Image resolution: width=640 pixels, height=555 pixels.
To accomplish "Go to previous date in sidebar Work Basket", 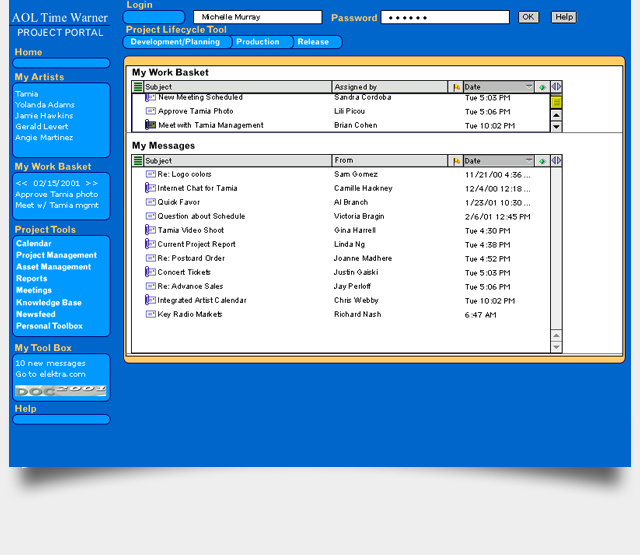I will tap(22, 183).
